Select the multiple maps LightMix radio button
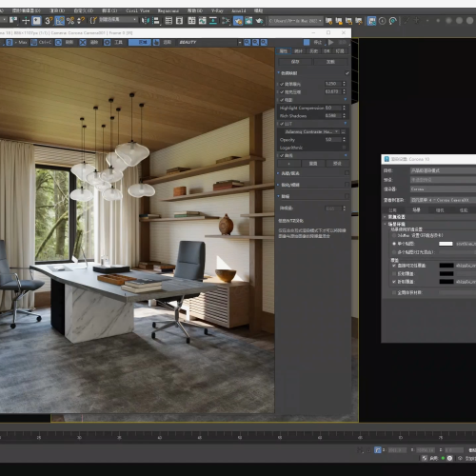Screen dimensions: 476x476 tap(394, 252)
